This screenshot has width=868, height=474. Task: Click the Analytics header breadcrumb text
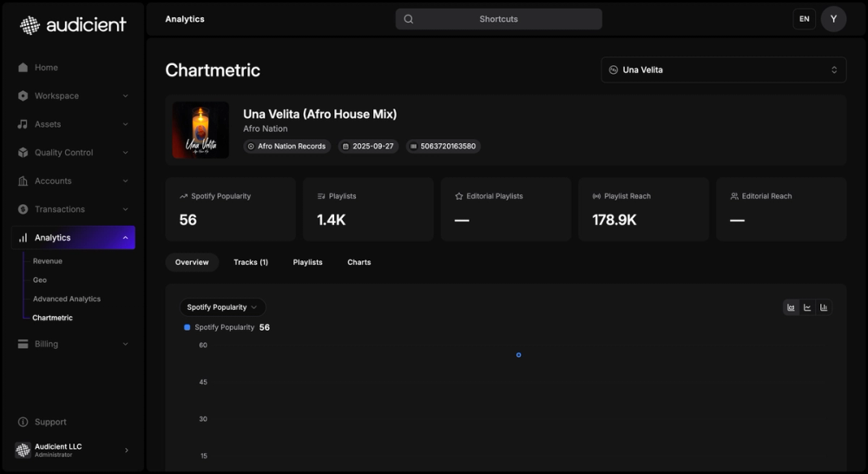click(185, 19)
